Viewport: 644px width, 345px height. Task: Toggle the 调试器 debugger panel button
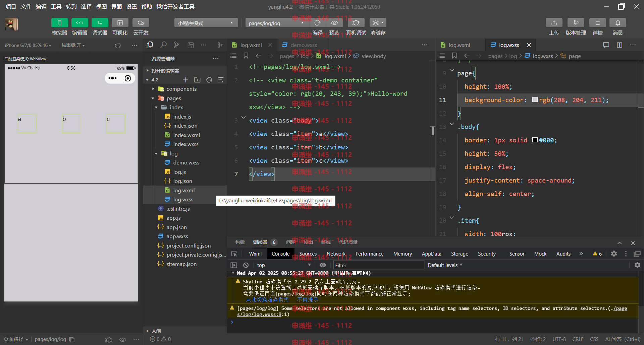(100, 22)
